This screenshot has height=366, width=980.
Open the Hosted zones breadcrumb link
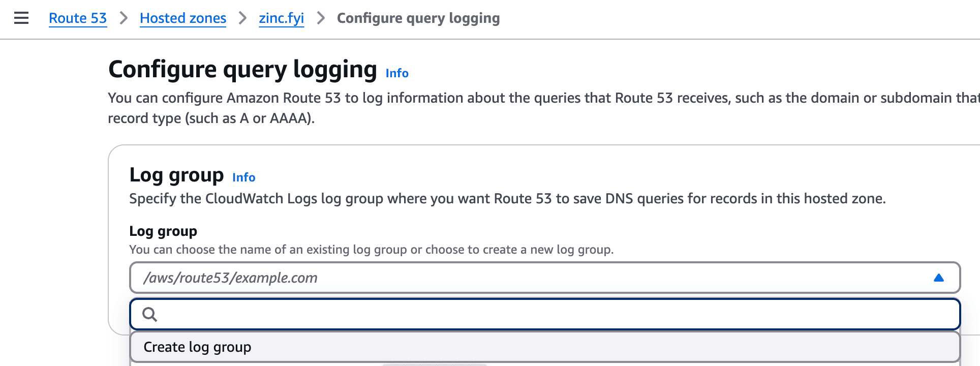tap(182, 18)
